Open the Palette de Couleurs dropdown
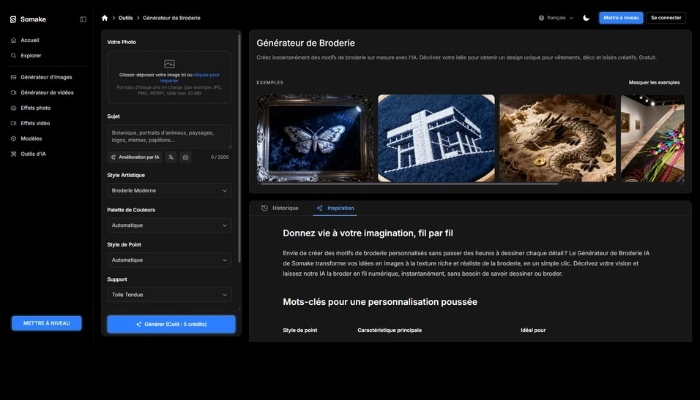700x400 pixels. pyautogui.click(x=169, y=225)
